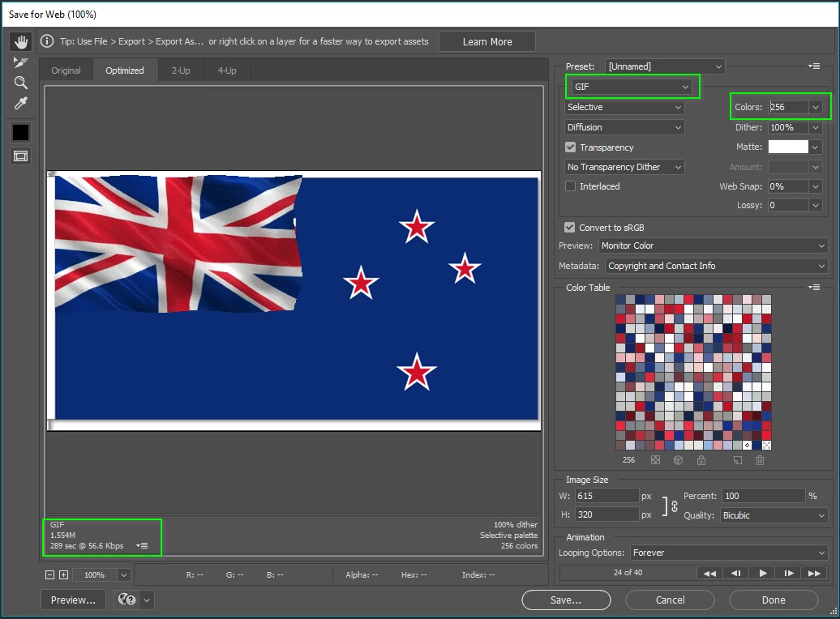This screenshot has height=619, width=840.
Task: Step to next animation frame
Action: [x=789, y=573]
